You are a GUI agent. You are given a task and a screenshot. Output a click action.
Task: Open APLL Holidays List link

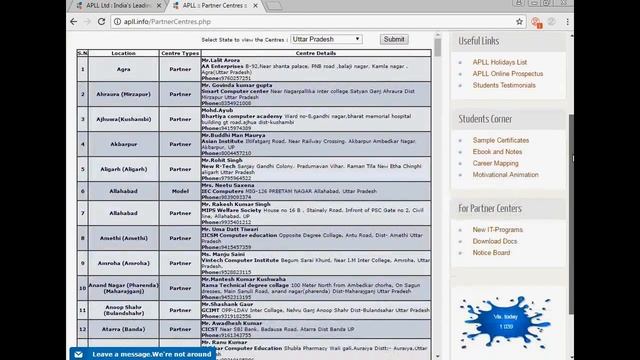pos(500,62)
